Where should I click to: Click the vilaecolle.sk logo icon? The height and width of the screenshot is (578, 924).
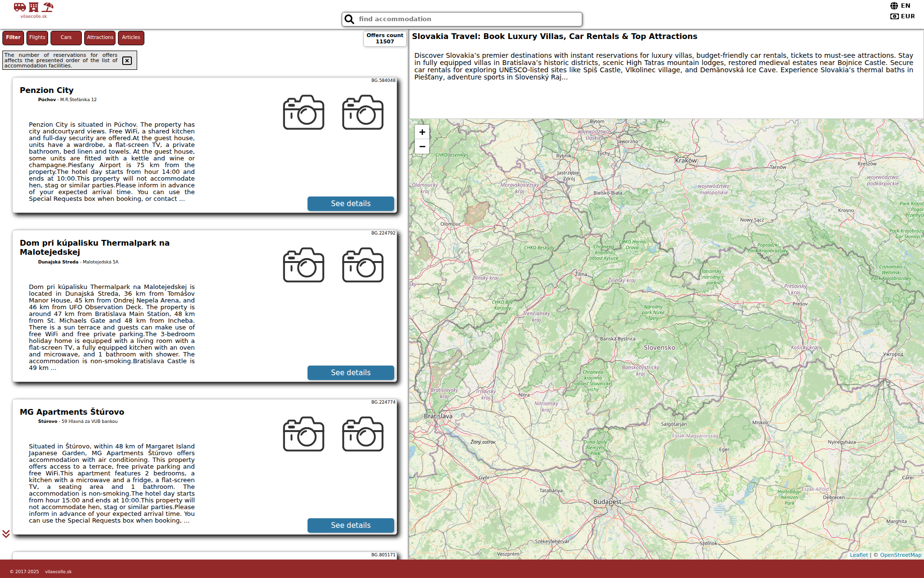[x=34, y=8]
